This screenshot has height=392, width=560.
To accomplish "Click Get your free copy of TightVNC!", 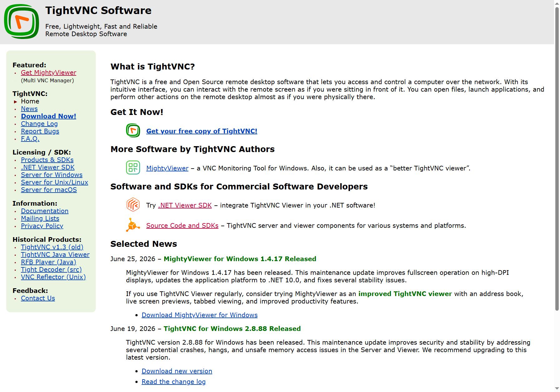I will (202, 131).
